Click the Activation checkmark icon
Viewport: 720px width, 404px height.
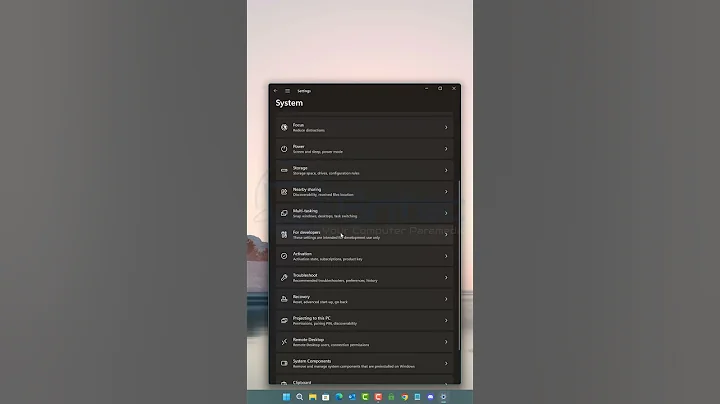[x=284, y=256]
